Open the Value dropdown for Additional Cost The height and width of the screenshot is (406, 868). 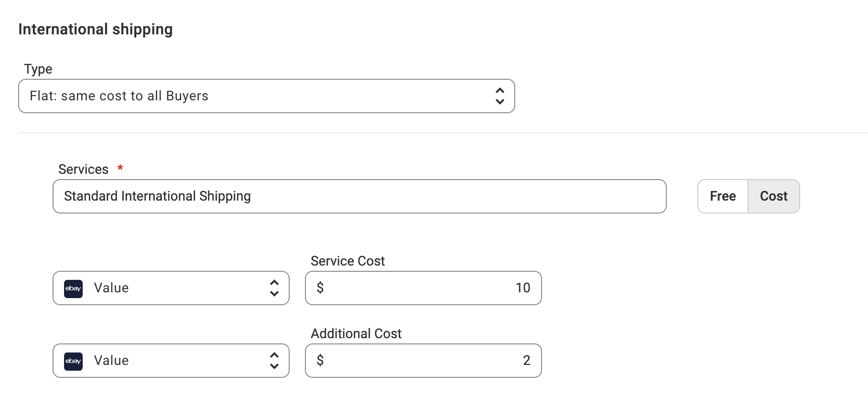click(x=171, y=361)
